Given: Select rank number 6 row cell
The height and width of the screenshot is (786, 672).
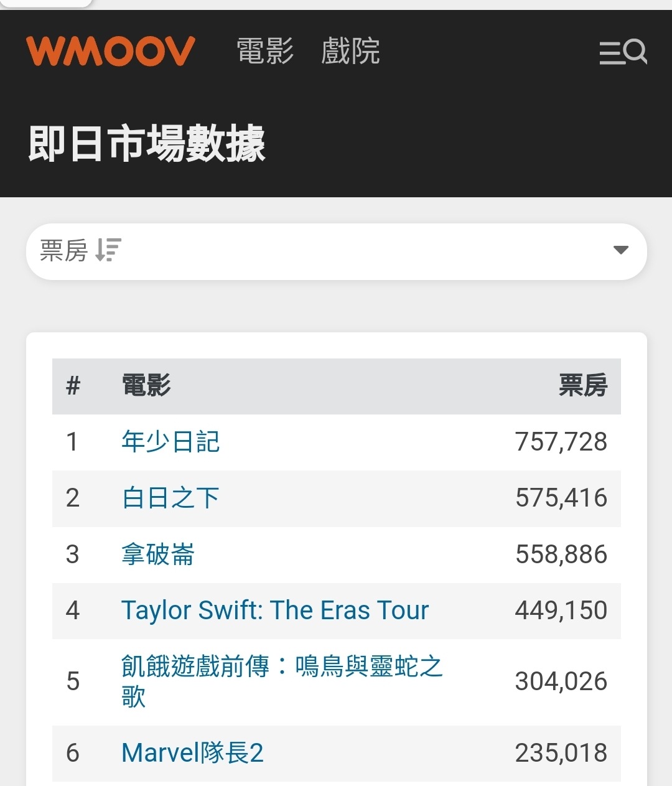Looking at the screenshot, I should [73, 753].
